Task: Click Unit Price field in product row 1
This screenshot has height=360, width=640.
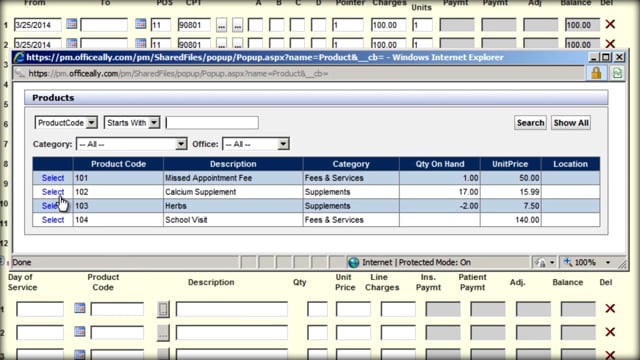Action: (353, 309)
